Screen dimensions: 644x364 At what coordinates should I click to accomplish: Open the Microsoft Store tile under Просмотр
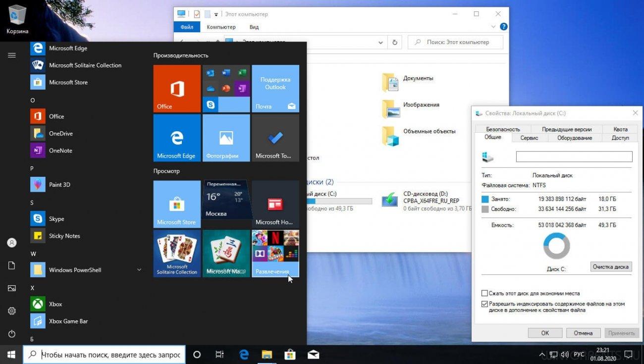click(177, 204)
